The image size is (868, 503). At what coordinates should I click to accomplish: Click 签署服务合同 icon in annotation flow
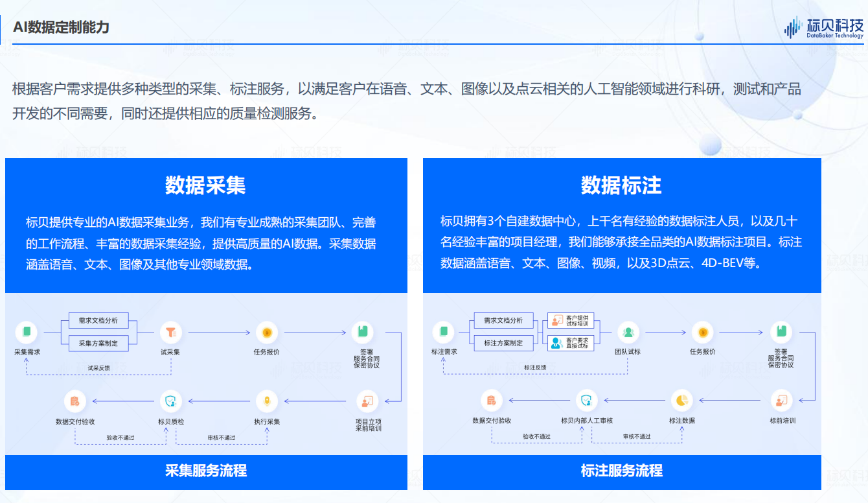(x=781, y=332)
